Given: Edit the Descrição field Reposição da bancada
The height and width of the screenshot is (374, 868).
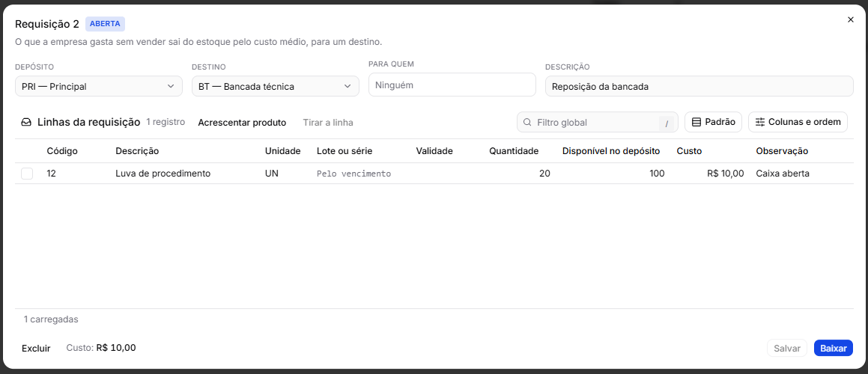Looking at the screenshot, I should (x=699, y=86).
